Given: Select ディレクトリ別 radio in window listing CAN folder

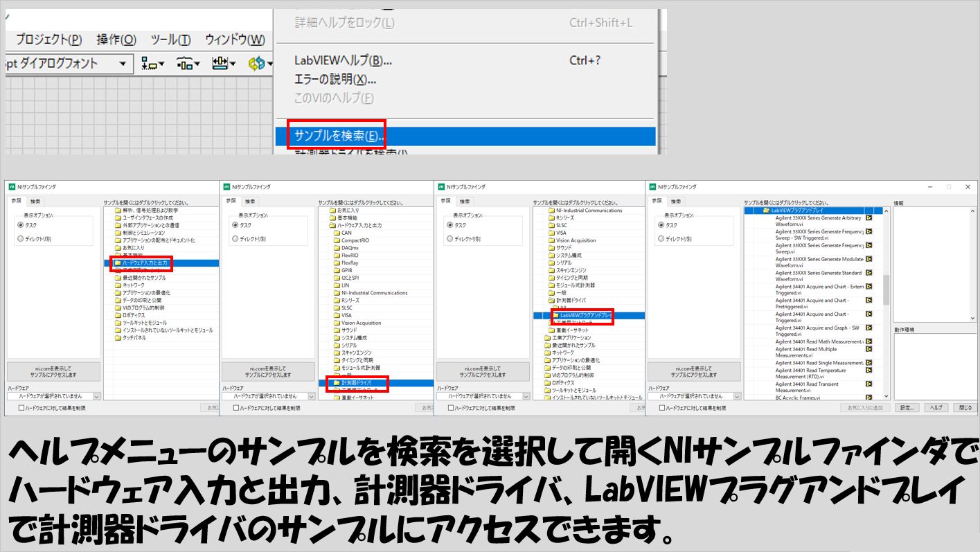Looking at the screenshot, I should [235, 239].
